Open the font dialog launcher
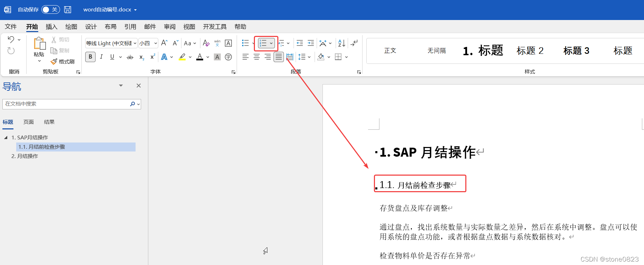Screen dimensions: 644x265 click(x=234, y=72)
